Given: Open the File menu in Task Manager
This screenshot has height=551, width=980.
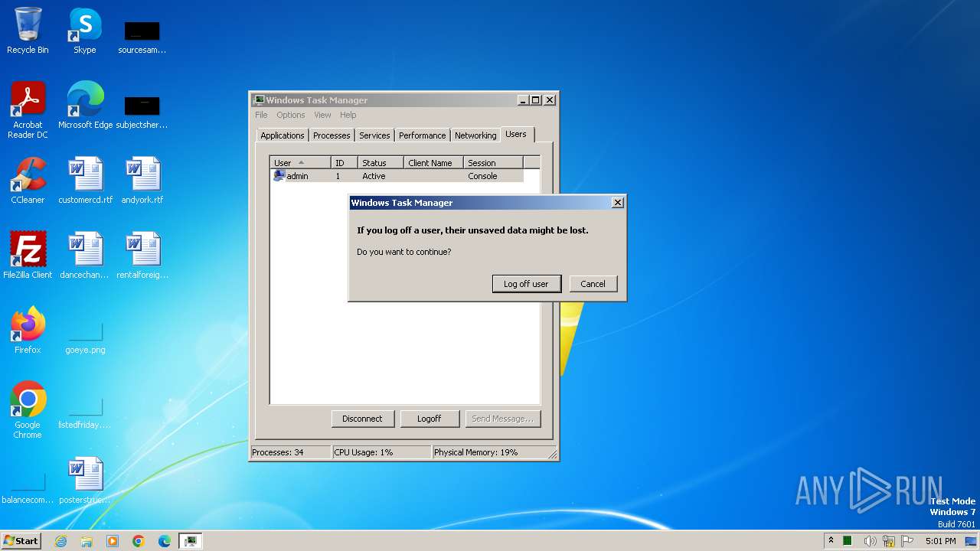Looking at the screenshot, I should coord(261,115).
